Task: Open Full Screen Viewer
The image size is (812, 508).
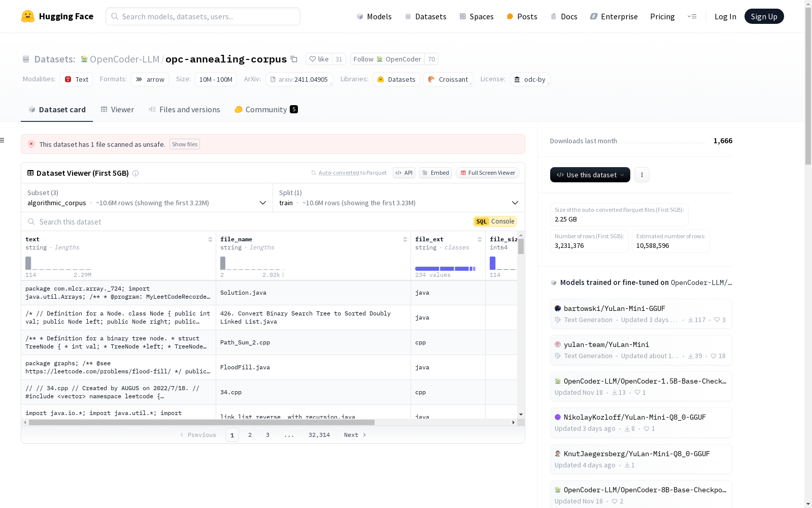Action: pos(488,173)
